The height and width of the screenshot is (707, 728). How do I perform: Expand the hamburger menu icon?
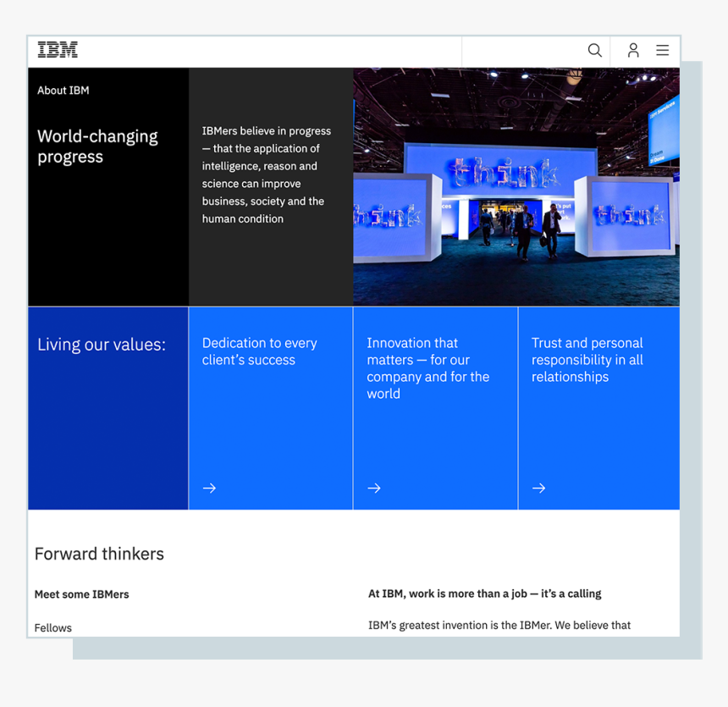(663, 51)
